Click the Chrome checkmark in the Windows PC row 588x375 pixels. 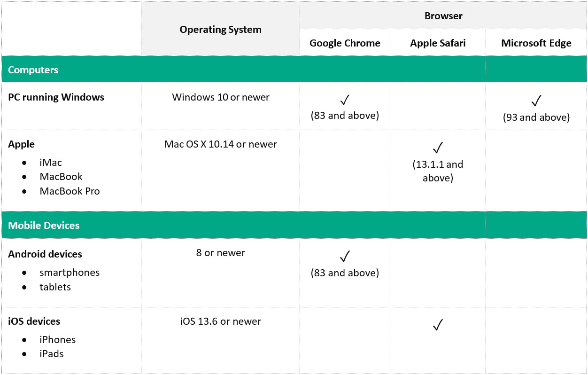[x=345, y=100]
